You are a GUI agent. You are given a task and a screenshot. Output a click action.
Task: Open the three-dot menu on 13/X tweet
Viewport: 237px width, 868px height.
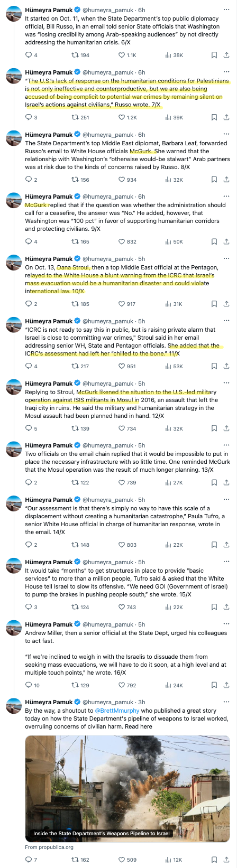(x=226, y=445)
